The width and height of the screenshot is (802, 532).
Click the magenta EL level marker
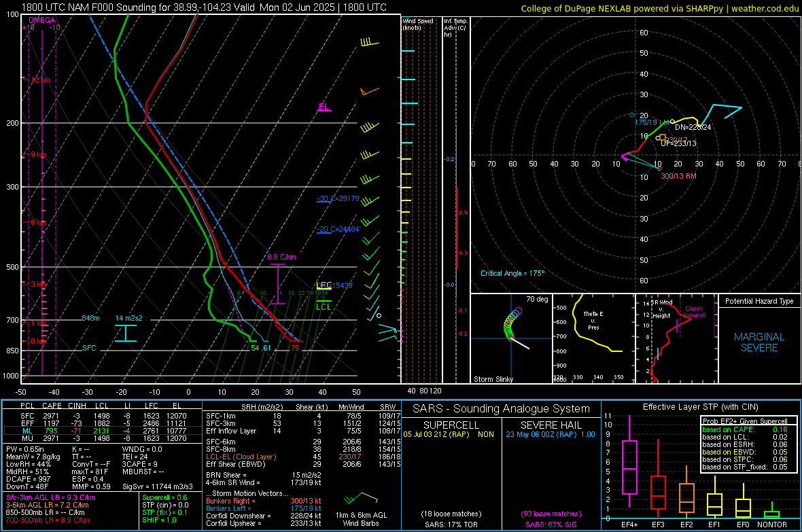(324, 107)
